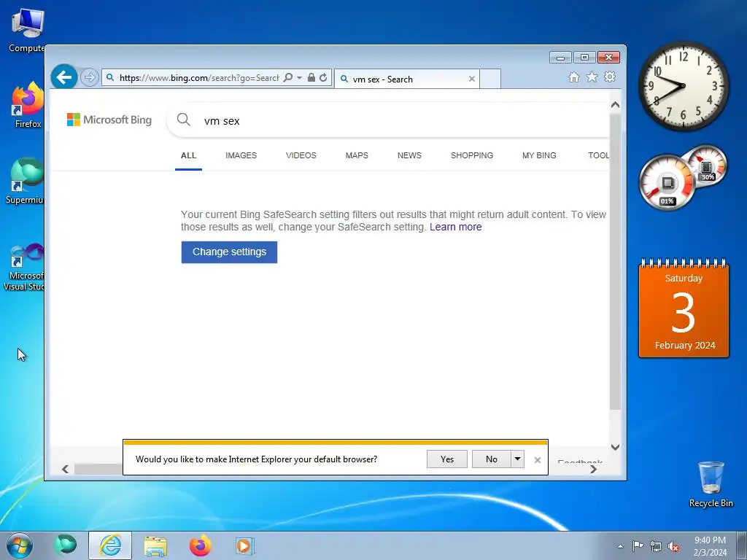Select the ALL results tab

(189, 155)
